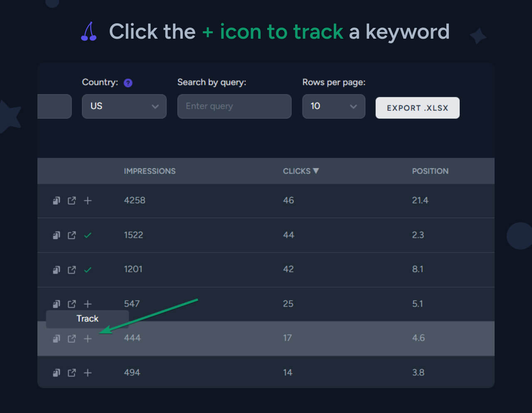Image resolution: width=532 pixels, height=413 pixels.
Task: Click the partially visible field left of Country
Action: [54, 106]
